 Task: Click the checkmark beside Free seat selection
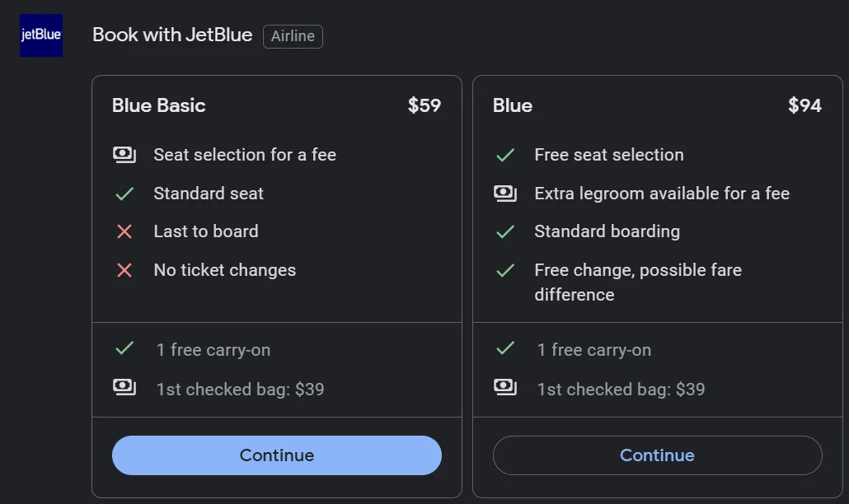(505, 155)
